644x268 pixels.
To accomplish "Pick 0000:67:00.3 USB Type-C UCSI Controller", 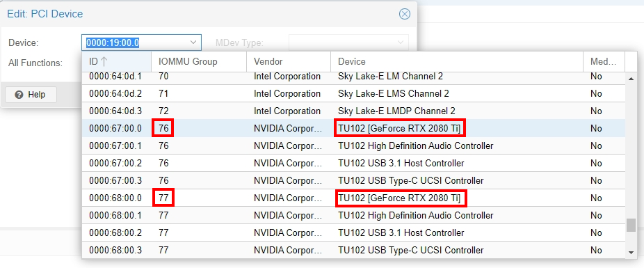I will click(x=353, y=181).
